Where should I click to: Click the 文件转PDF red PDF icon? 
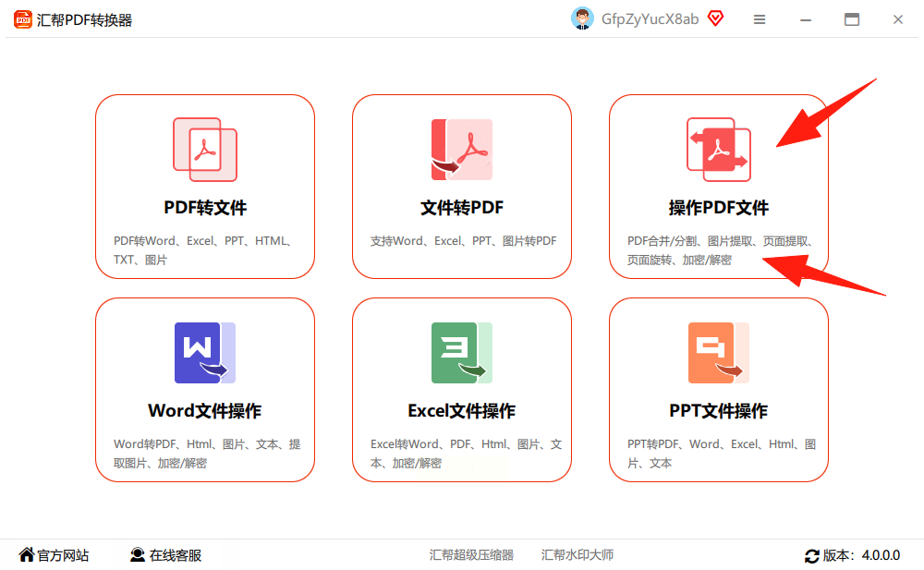pyautogui.click(x=462, y=150)
